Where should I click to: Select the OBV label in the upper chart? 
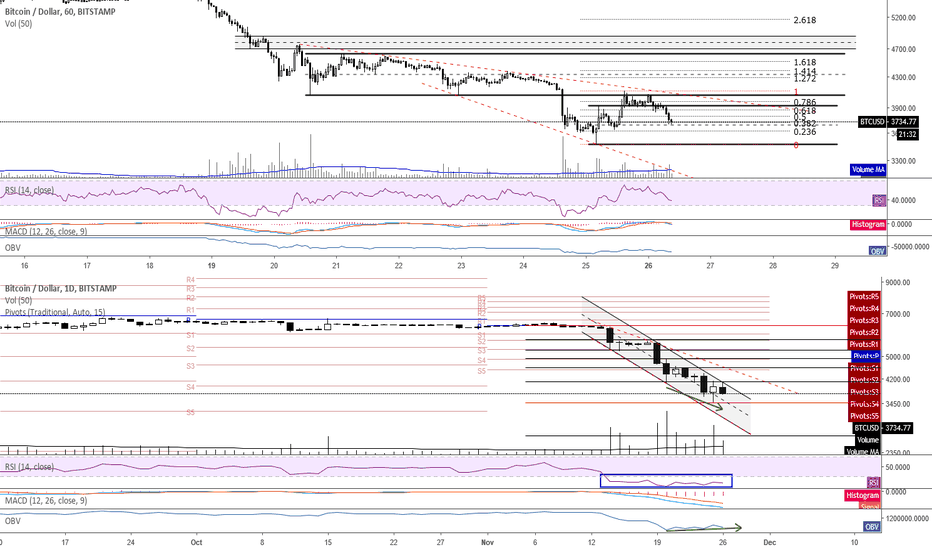[12, 248]
